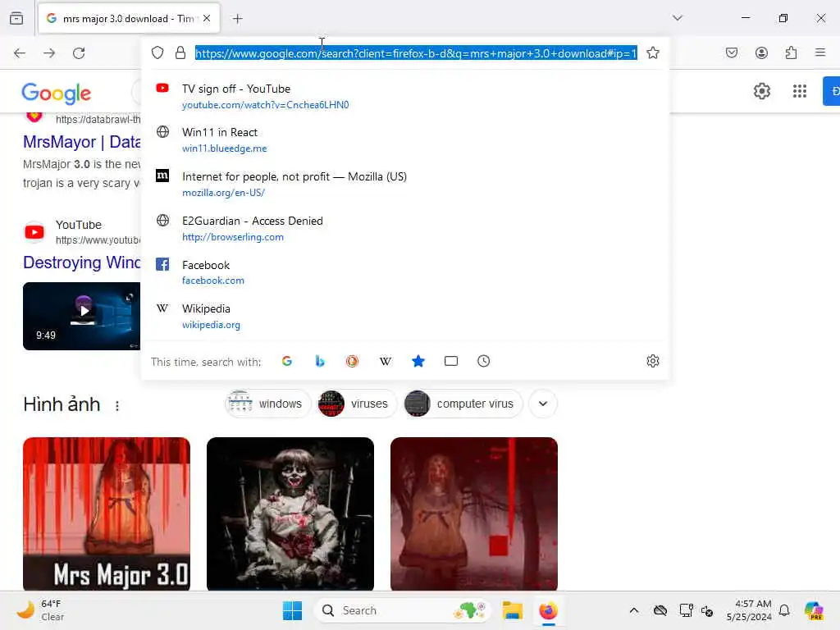Image resolution: width=840 pixels, height=630 pixels.
Task: Go forward to next page
Action: coord(49,53)
